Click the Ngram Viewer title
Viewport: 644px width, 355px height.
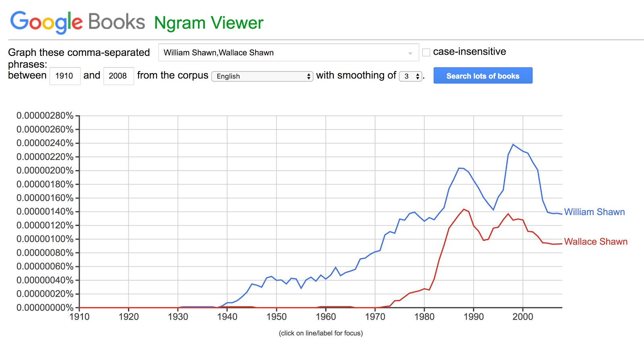(x=208, y=23)
